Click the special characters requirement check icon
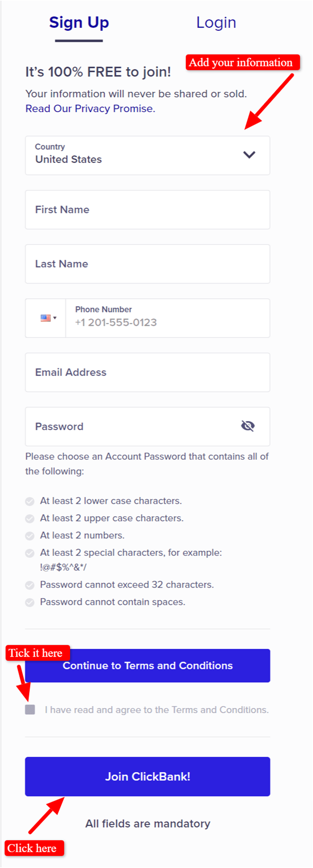 coord(30,553)
